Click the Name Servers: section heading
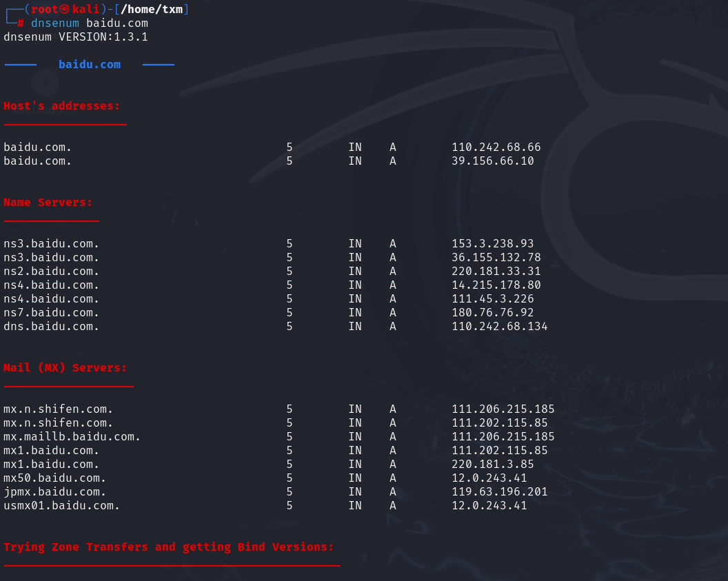Screen dimensions: 728x581 coord(48,203)
